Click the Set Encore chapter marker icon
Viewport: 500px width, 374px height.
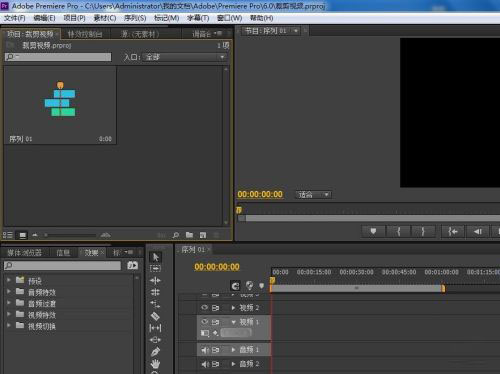point(249,285)
